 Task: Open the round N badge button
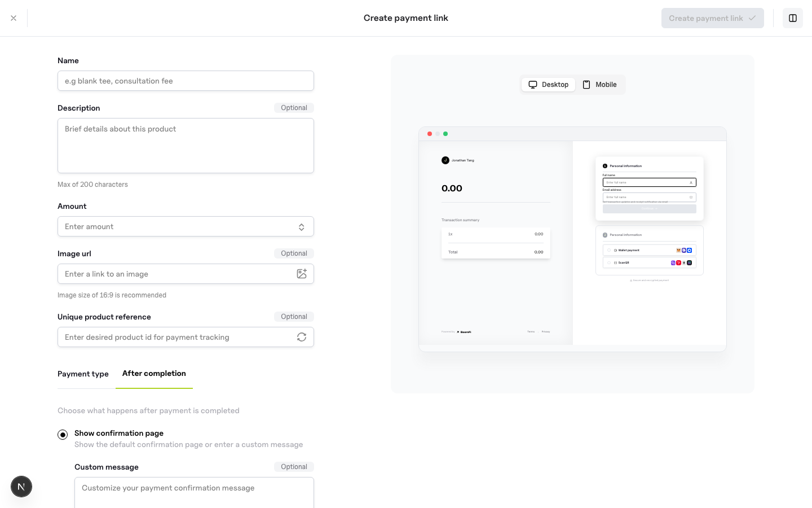point(21,487)
